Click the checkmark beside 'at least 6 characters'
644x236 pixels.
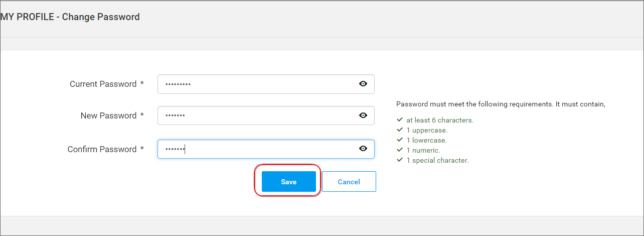pyautogui.click(x=400, y=120)
